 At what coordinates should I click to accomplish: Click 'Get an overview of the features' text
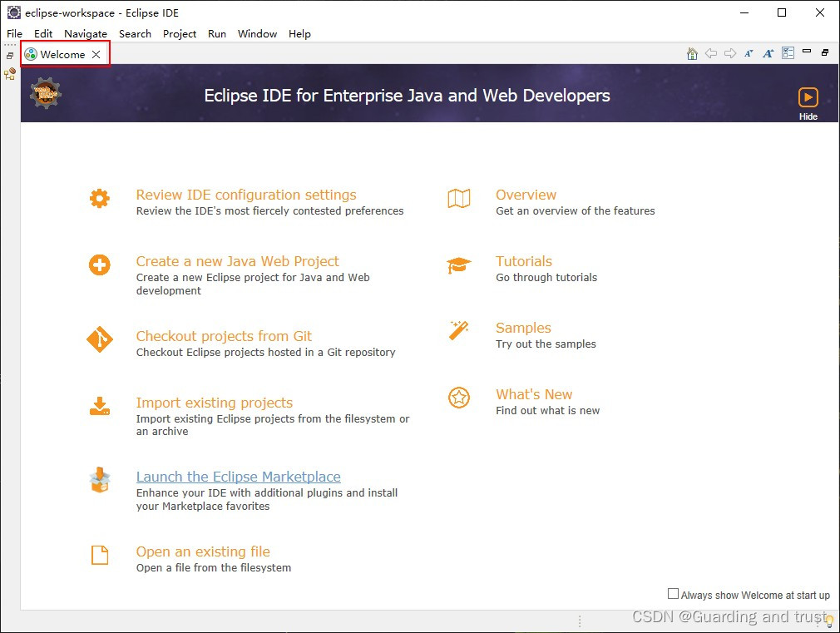coord(576,210)
